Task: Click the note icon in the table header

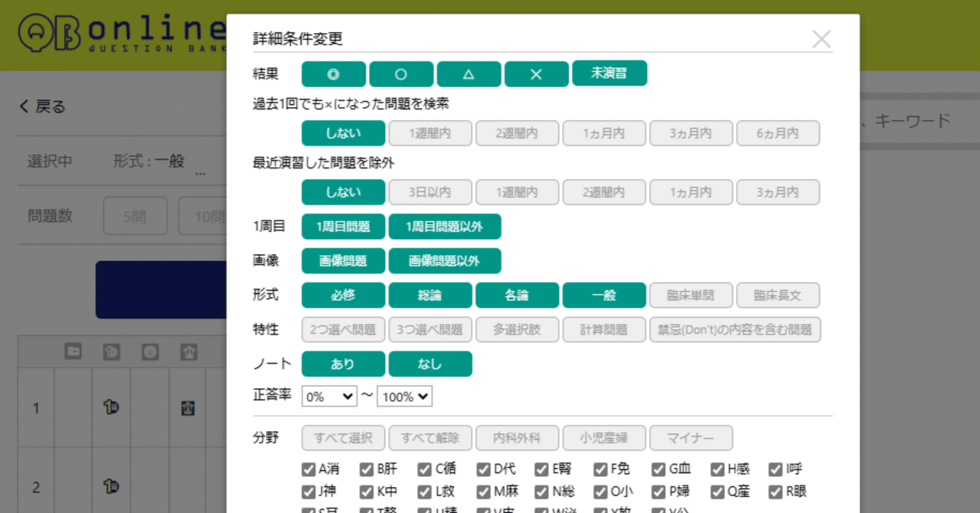Action: [188, 351]
